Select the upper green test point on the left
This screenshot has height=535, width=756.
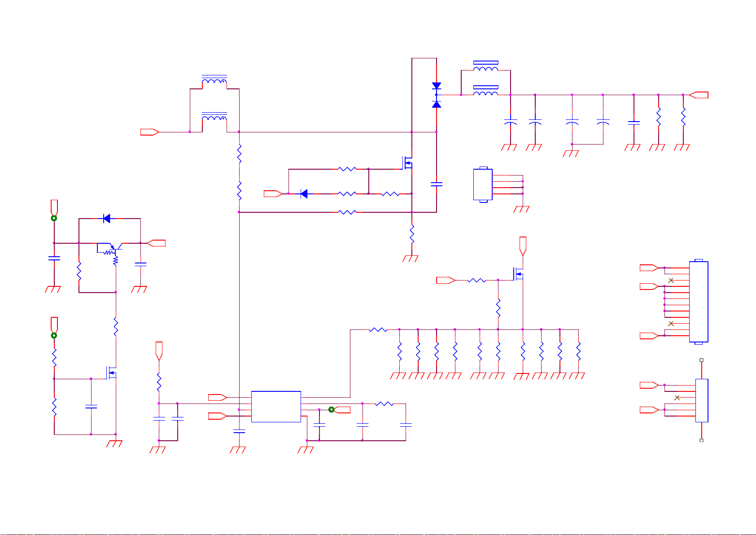(x=54, y=219)
